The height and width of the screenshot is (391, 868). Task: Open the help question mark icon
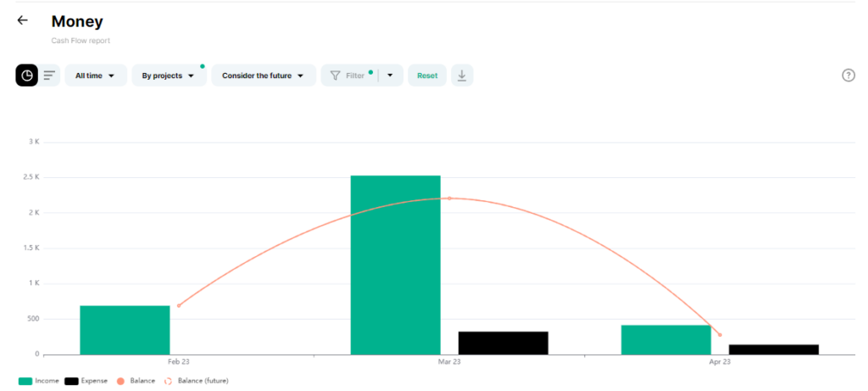click(x=848, y=75)
